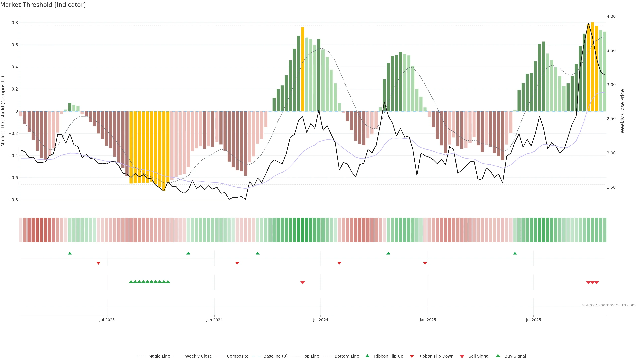This screenshot has width=644, height=362.
Task: Click the Buy Signal legend triangle icon
Action: tap(498, 356)
